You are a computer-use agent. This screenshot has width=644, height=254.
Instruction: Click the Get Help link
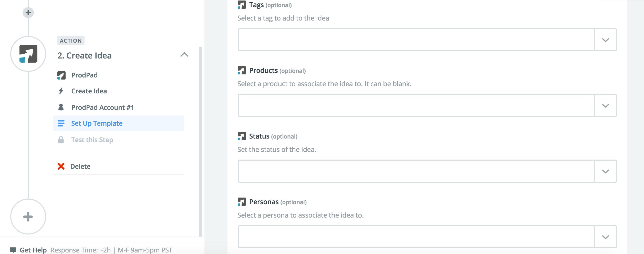[x=33, y=250]
